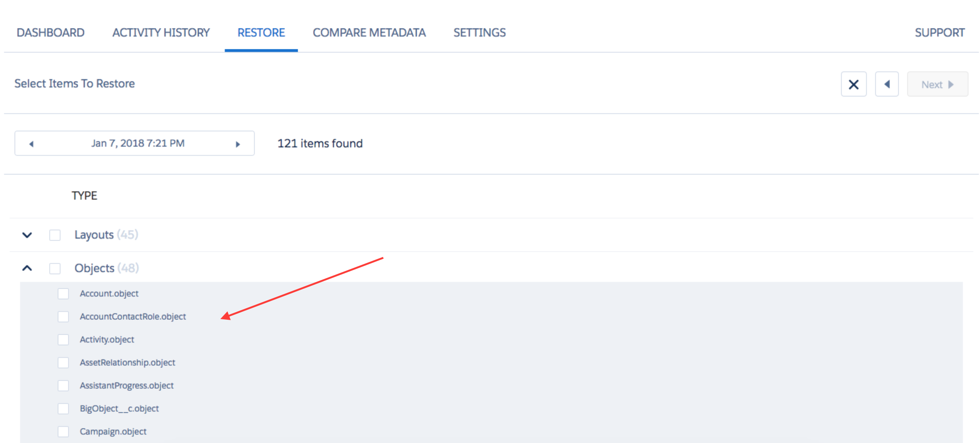Screen dimensions: 980x443
Task: Select the AccountContactRole.object checkbox
Action: pyautogui.click(x=63, y=316)
